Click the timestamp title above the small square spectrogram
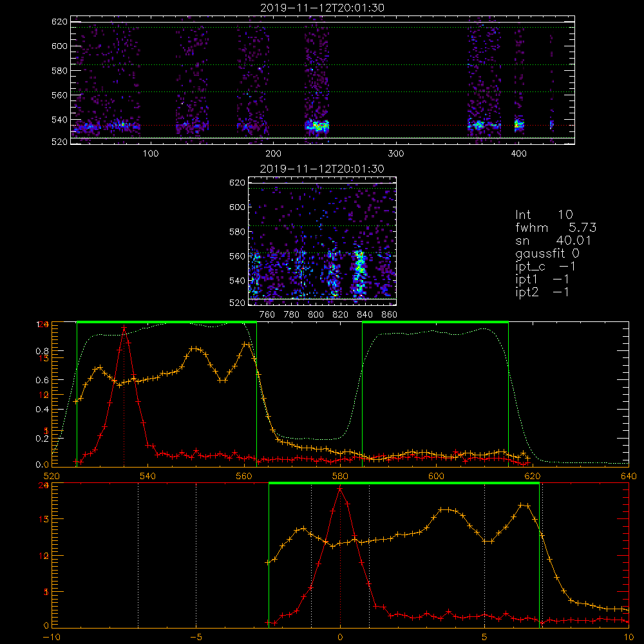The image size is (644, 644). click(323, 169)
